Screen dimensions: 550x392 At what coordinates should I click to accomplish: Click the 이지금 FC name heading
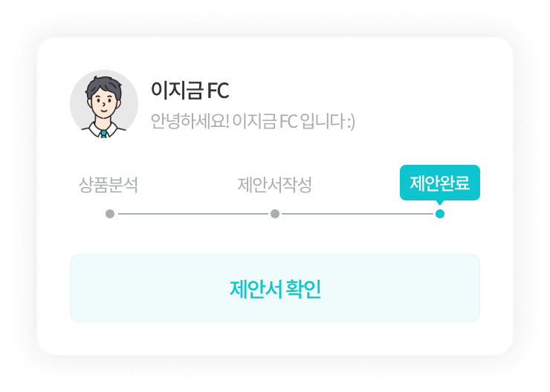click(x=190, y=91)
